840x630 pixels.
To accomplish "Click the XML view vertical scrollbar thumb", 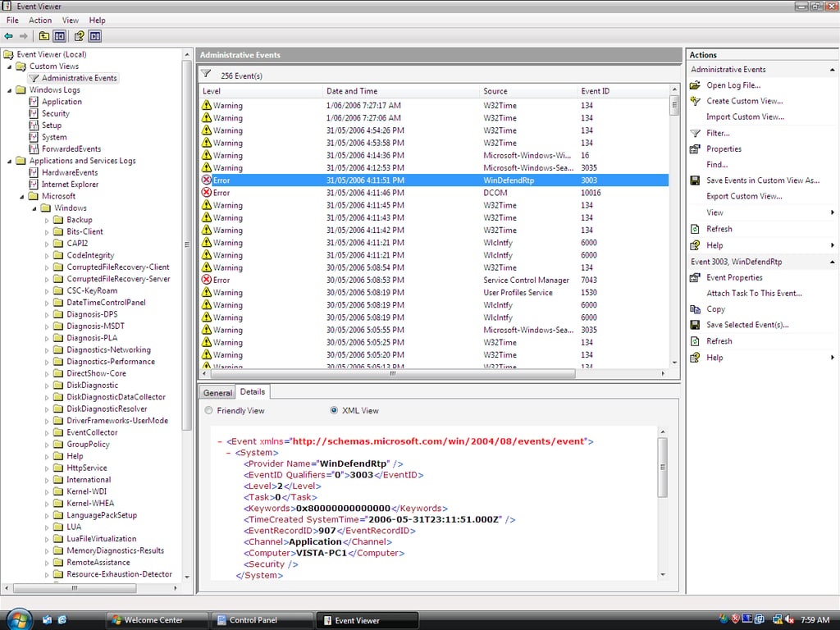I will point(663,467).
